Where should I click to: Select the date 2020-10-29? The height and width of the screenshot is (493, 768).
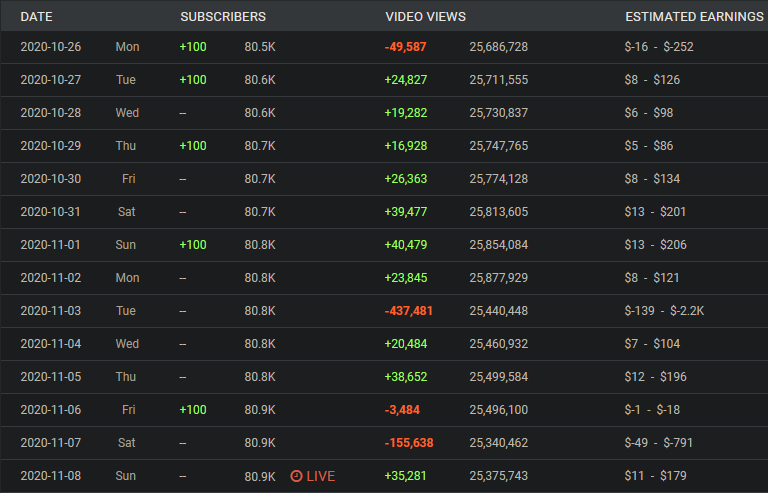click(50, 146)
